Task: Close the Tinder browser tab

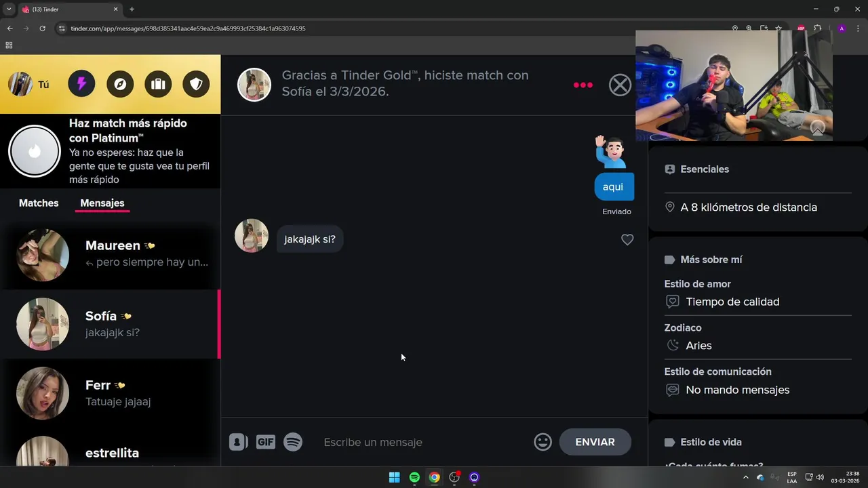Action: point(115,9)
